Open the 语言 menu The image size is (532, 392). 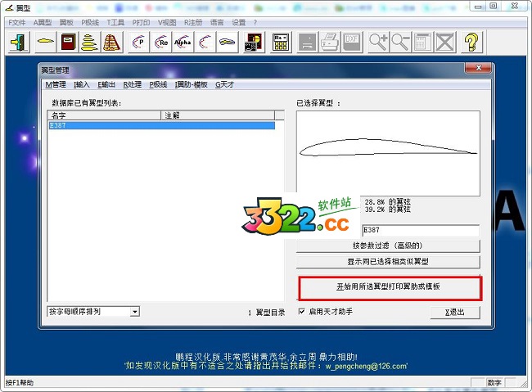217,22
